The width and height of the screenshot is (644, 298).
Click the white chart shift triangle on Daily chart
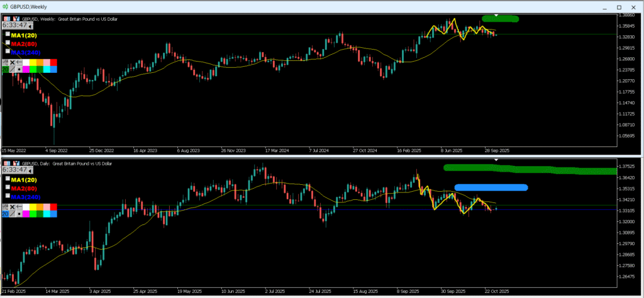pyautogui.click(x=497, y=160)
